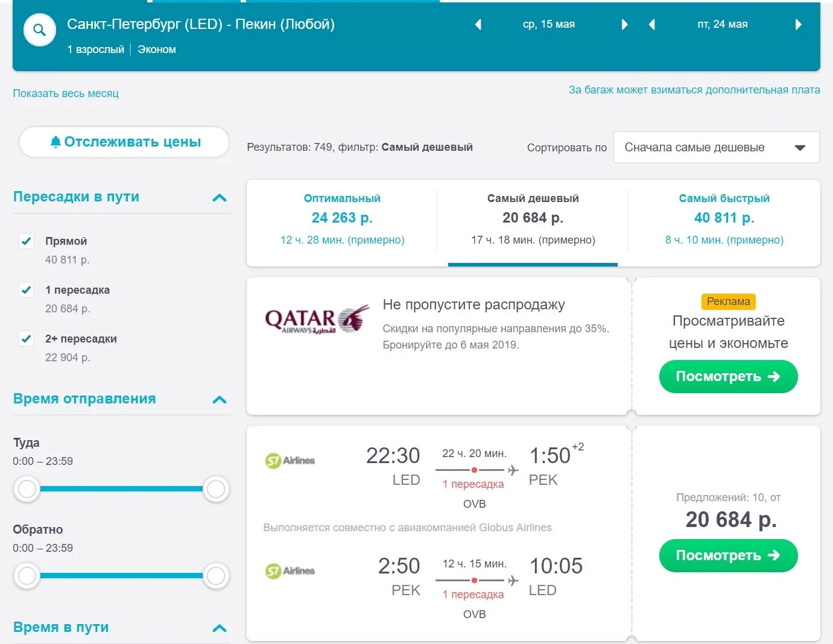Click Отслеживать цены button
833x644 pixels.
click(124, 142)
